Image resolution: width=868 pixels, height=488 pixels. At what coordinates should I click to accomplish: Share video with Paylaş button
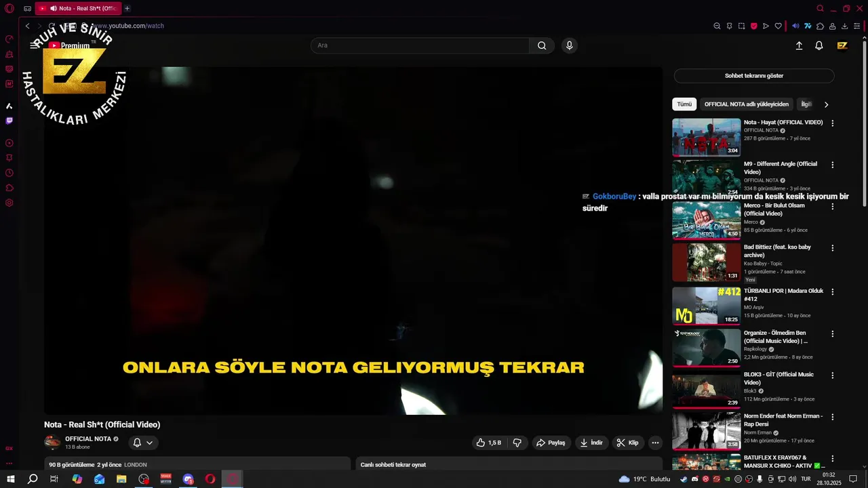click(551, 443)
